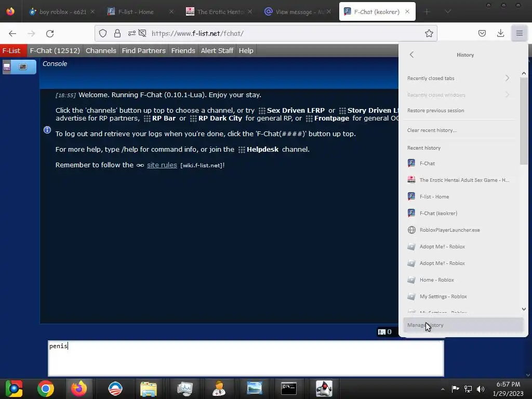Show hidden system tray icons arrow
This screenshot has width=532, height=399.
click(x=443, y=389)
